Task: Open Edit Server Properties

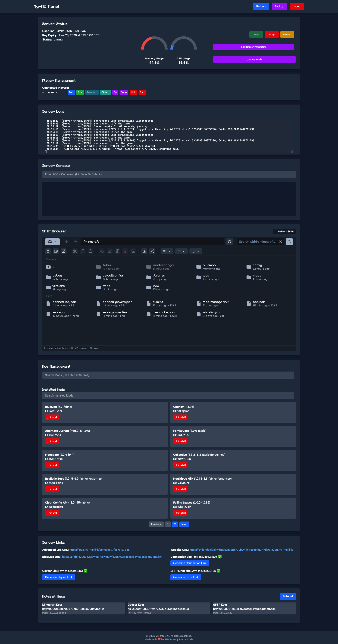Action: coord(254,47)
